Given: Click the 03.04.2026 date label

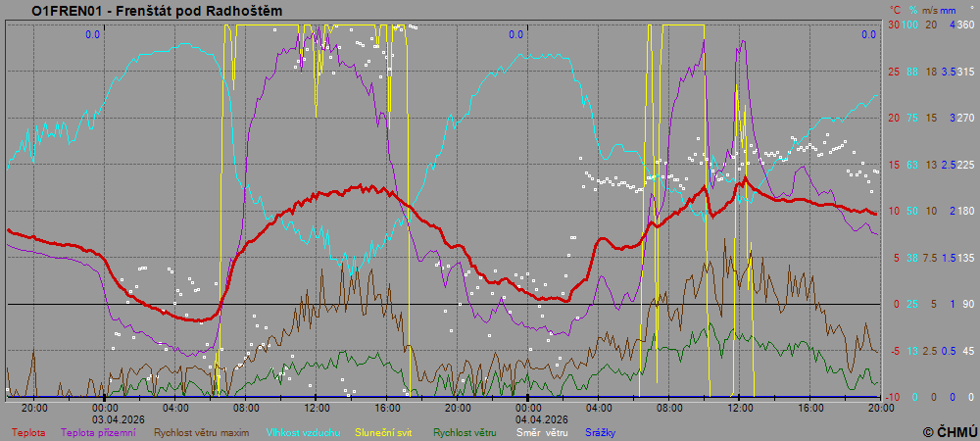Looking at the screenshot, I should [x=119, y=417].
